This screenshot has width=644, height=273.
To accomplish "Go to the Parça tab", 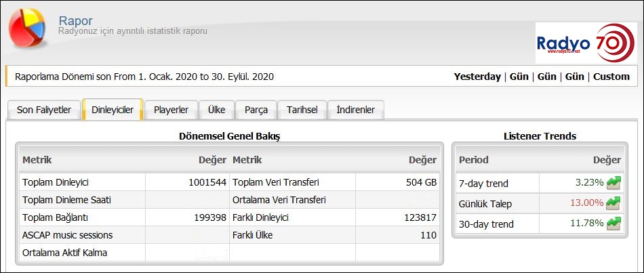I will point(256,110).
